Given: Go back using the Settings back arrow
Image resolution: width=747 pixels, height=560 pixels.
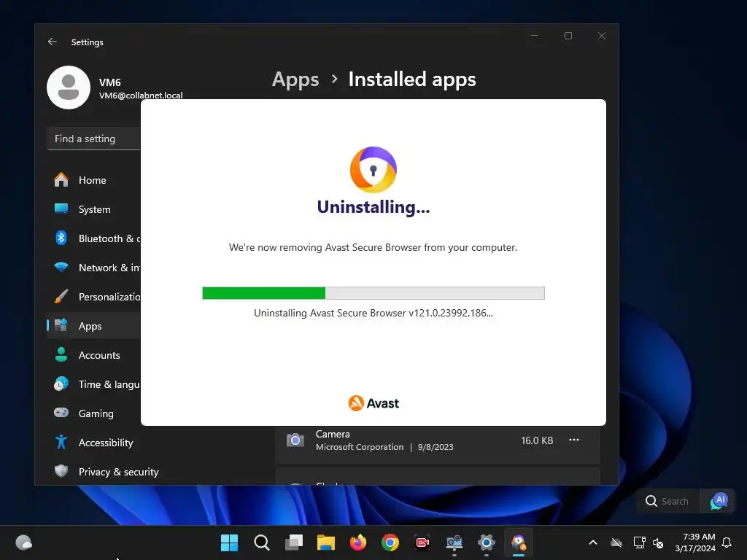Looking at the screenshot, I should (x=53, y=42).
